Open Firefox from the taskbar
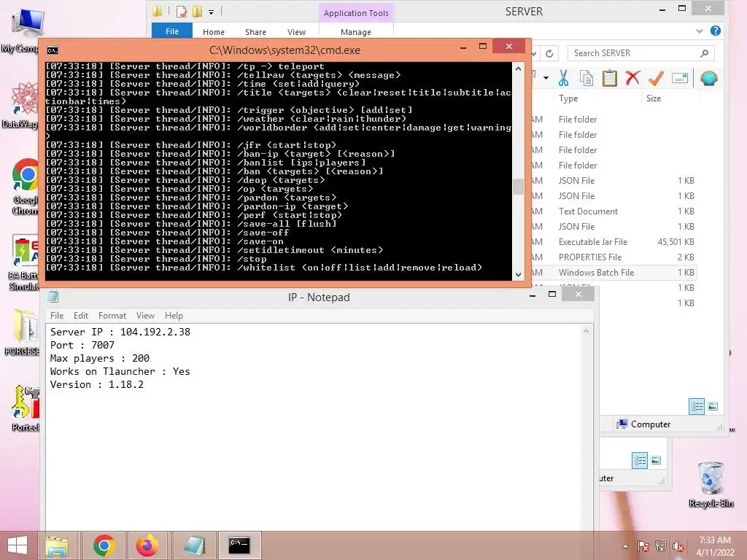Image resolution: width=747 pixels, height=560 pixels. (x=147, y=545)
